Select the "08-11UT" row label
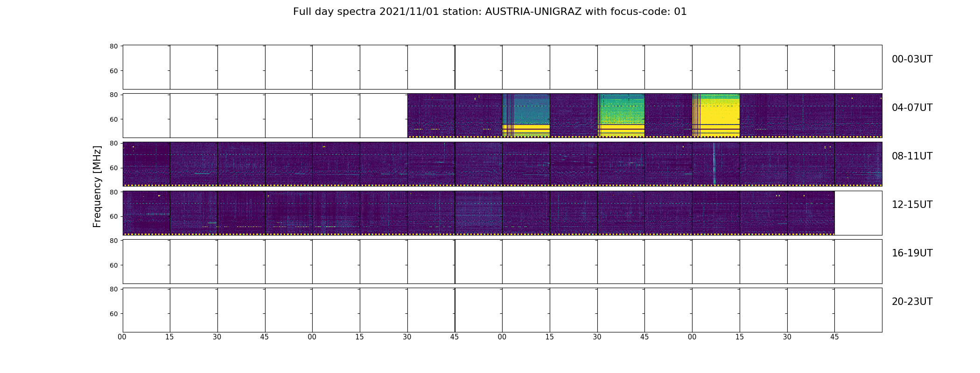980x373 pixels. [912, 156]
